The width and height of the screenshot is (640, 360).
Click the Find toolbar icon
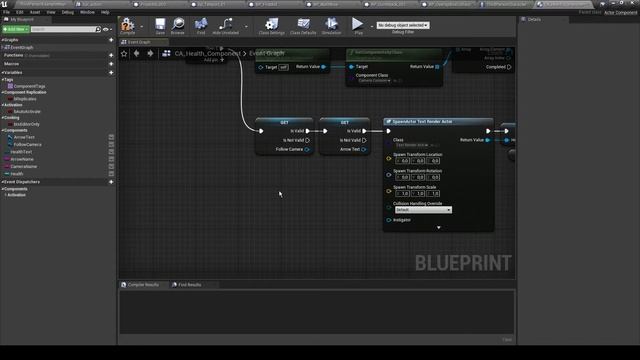point(201,26)
